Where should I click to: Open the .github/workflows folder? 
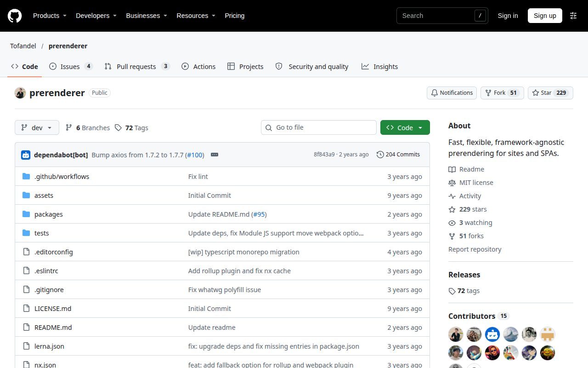click(x=62, y=177)
